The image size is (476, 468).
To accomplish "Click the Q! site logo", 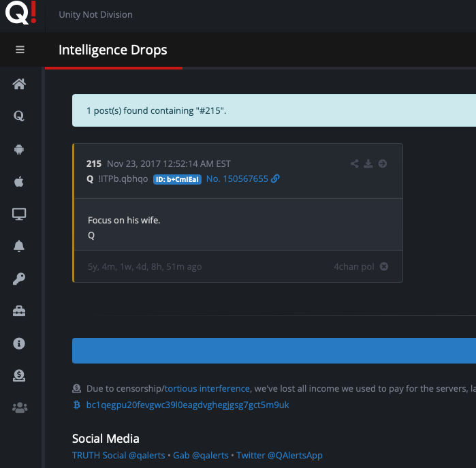I will [21, 12].
